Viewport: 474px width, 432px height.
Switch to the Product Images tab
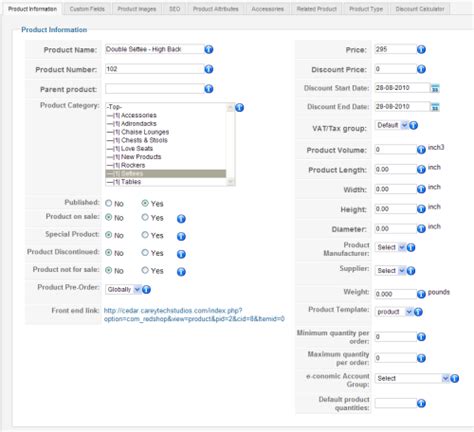[137, 9]
